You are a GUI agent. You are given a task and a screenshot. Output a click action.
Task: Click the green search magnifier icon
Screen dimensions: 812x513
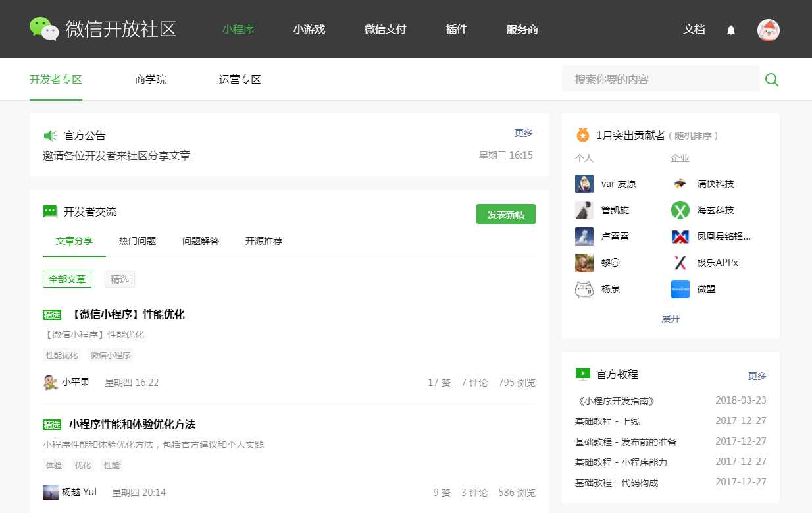772,80
